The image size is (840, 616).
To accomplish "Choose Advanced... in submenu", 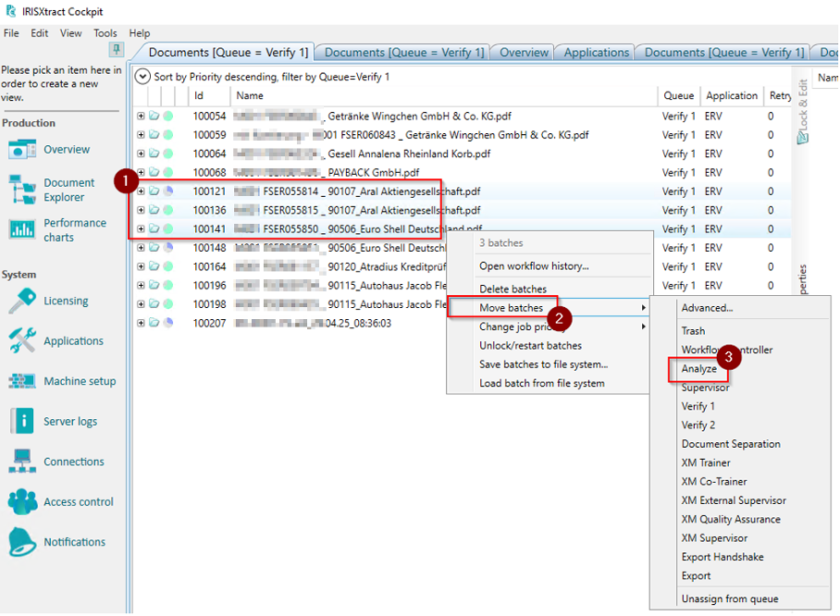I will tap(707, 308).
